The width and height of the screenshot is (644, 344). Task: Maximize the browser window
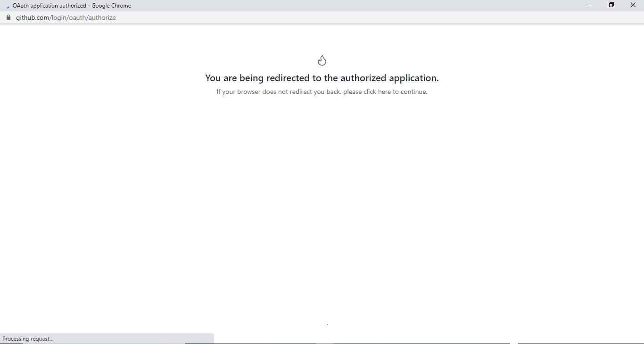[x=611, y=5]
